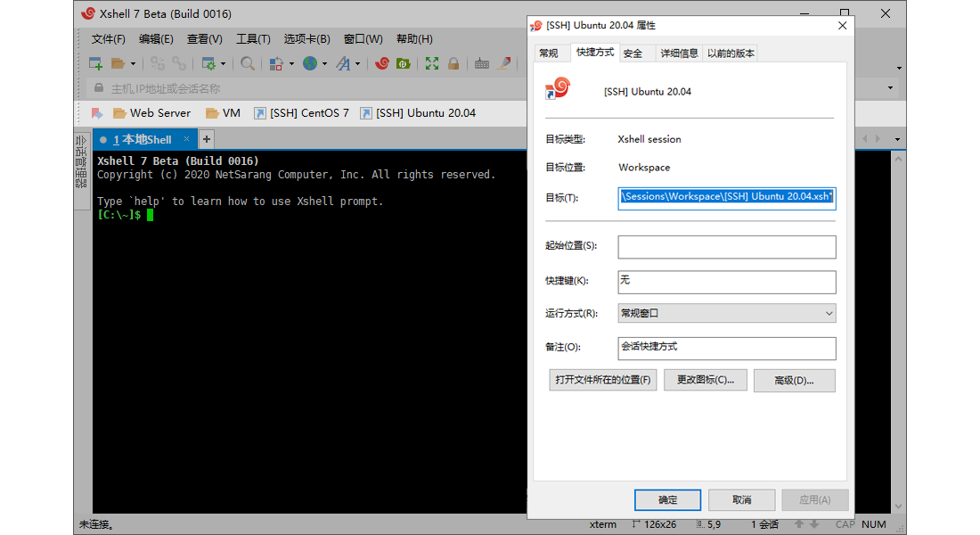Open the 选项卡(B) menu
The width and height of the screenshot is (980, 535).
click(306, 39)
